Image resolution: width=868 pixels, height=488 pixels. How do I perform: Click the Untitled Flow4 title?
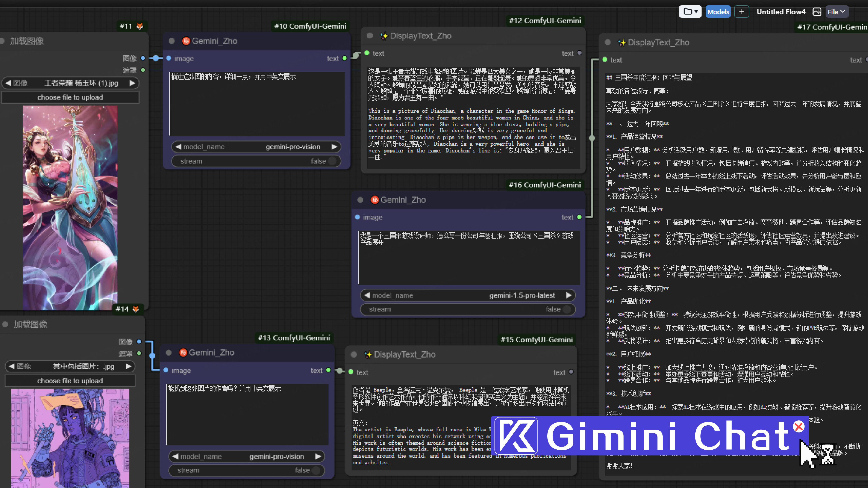coord(781,12)
